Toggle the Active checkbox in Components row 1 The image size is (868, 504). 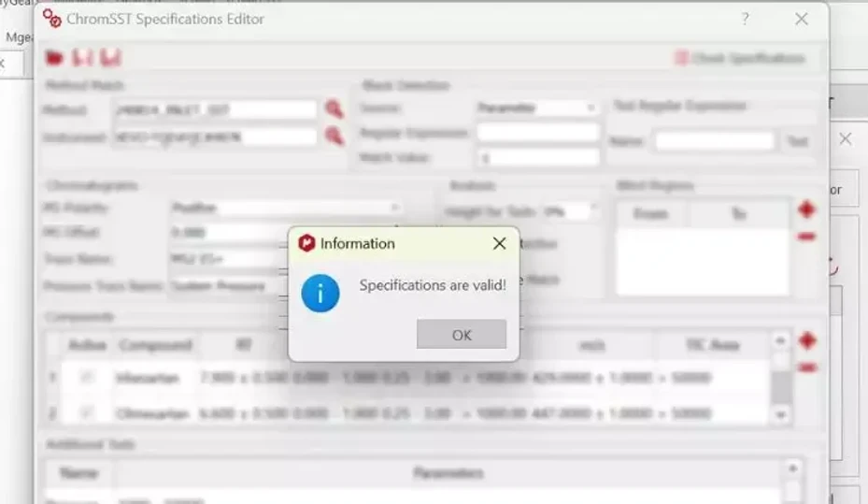point(86,378)
